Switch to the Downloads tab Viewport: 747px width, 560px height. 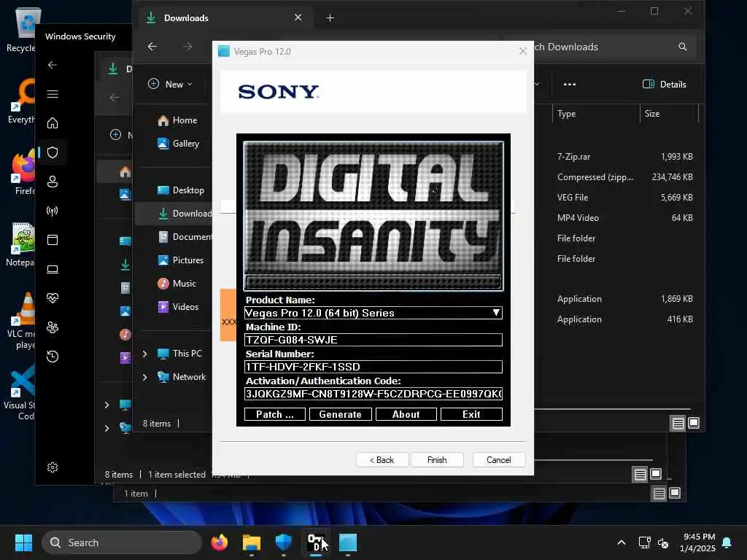[x=225, y=18]
